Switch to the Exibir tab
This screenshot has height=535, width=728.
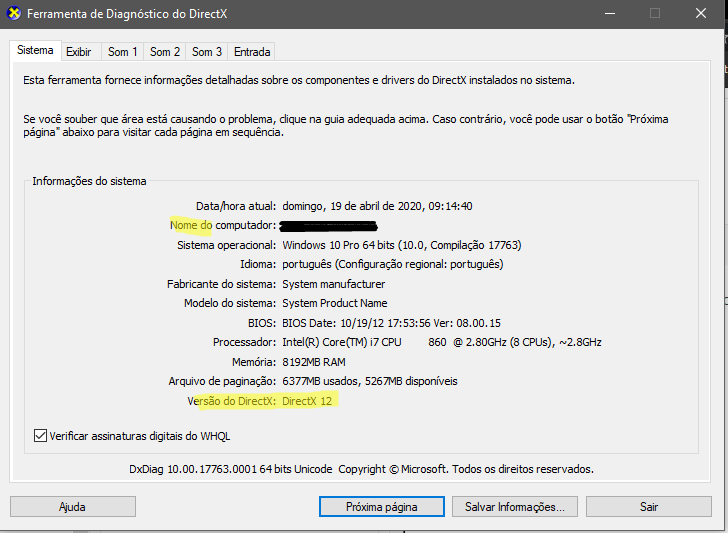click(x=78, y=52)
